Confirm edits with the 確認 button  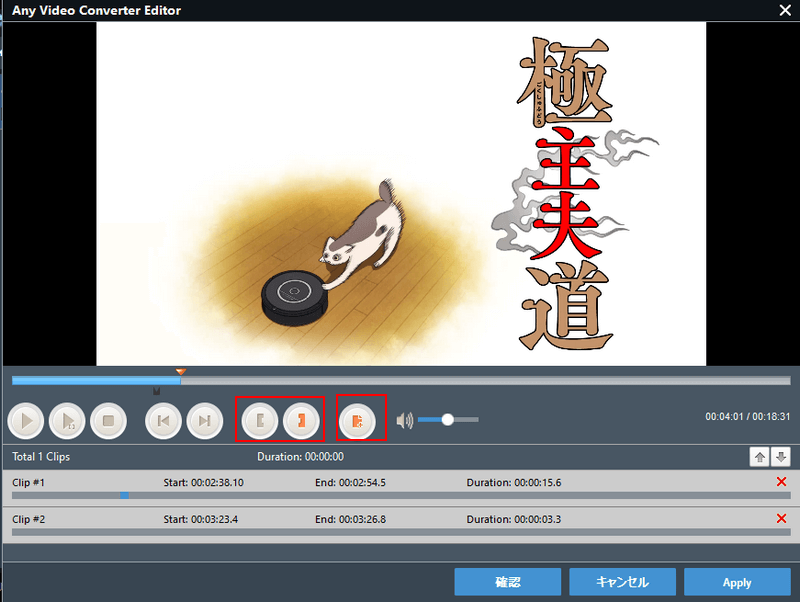tap(508, 582)
